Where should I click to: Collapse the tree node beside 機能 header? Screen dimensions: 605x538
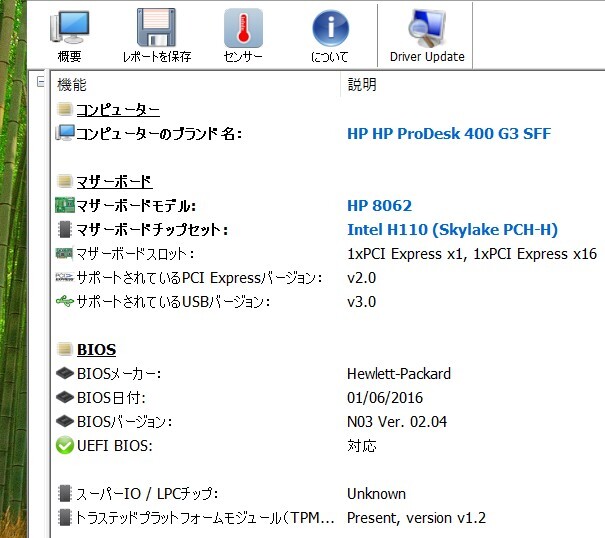40,81
